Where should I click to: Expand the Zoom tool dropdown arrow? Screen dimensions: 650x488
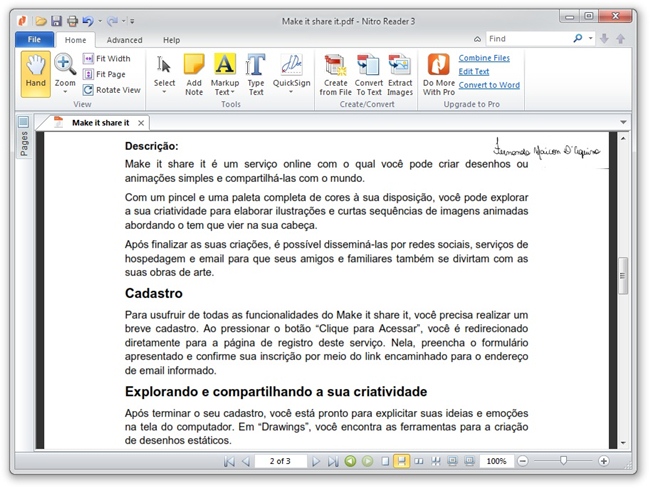pos(65,92)
